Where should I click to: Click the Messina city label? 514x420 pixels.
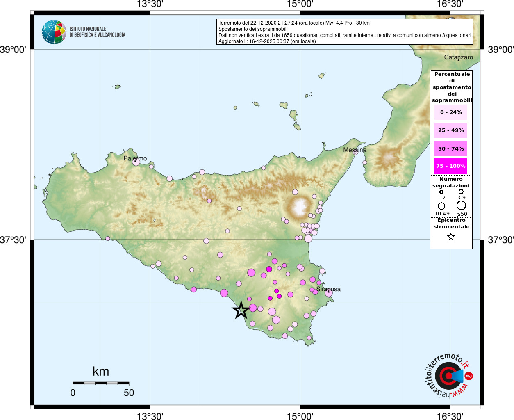[x=355, y=150]
